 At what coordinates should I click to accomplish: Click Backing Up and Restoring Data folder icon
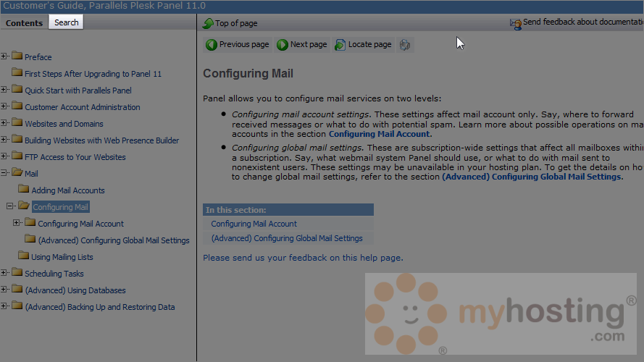(17, 306)
